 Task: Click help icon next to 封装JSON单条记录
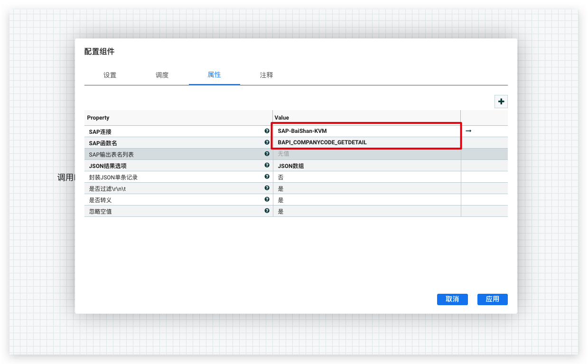tap(267, 177)
